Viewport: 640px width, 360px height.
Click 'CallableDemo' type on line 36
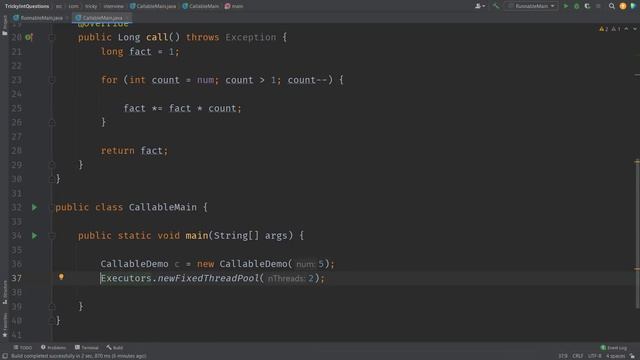[134, 264]
